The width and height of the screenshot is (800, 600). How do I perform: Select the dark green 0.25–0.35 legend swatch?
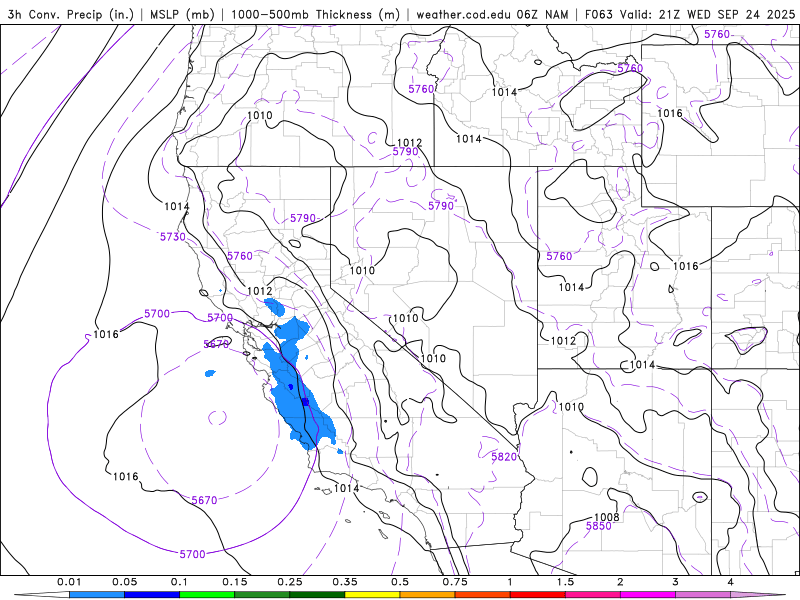point(317,595)
